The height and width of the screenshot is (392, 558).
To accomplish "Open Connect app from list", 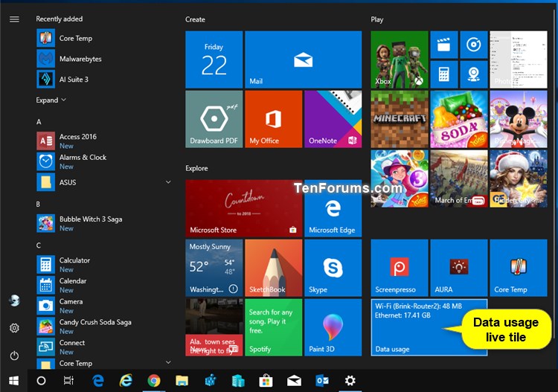I will click(x=103, y=347).
